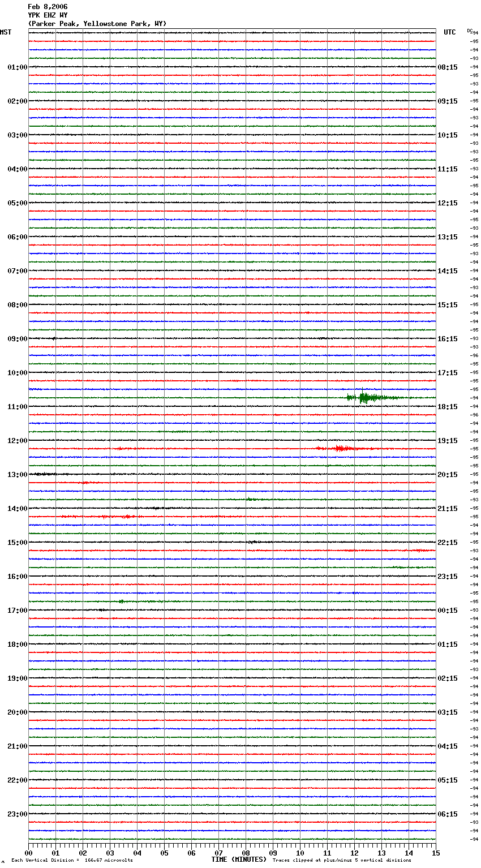This screenshot has width=481, height=868.
Task: Click the 166.67 microvolts vertical division note
Action: pos(72,861)
